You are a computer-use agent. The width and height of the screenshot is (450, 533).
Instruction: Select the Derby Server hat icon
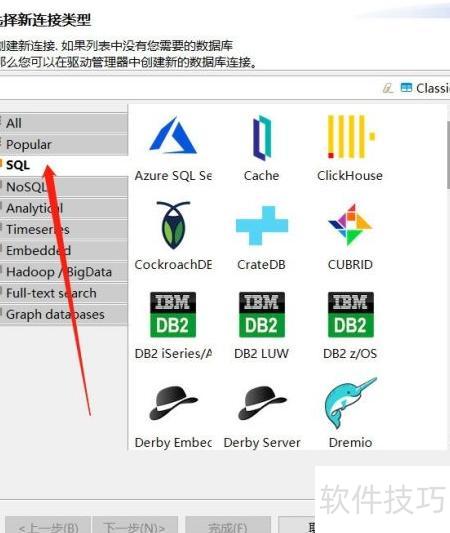click(x=262, y=403)
